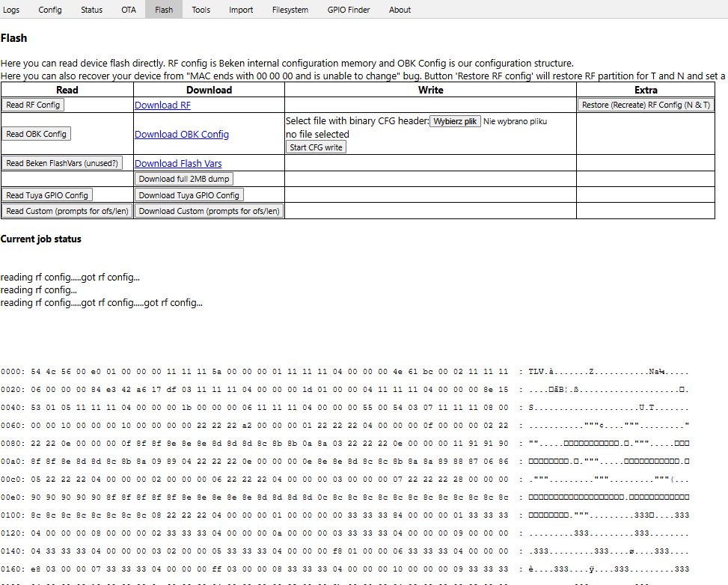Click the hex dump row 0140
Viewport: 728px width, 585px height.
point(344,551)
